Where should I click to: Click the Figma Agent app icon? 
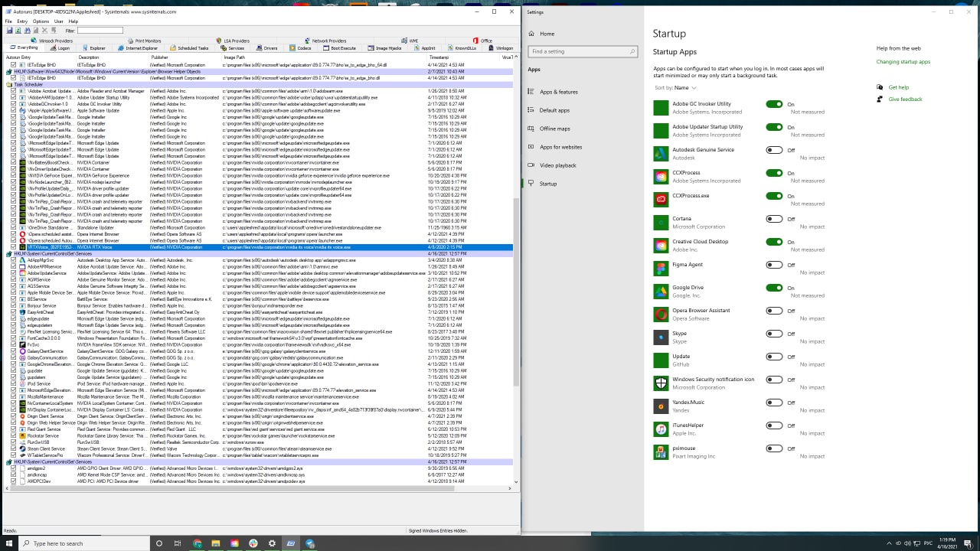coord(661,269)
